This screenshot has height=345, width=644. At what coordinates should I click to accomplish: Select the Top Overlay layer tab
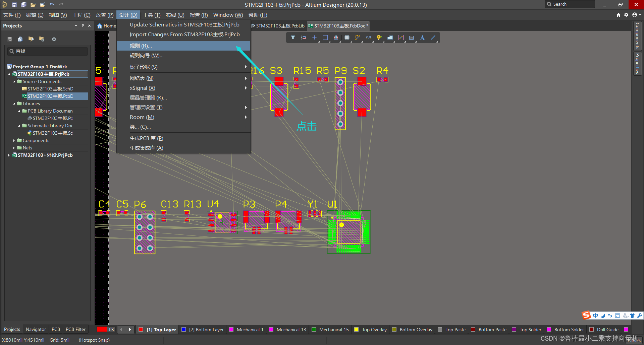pos(370,330)
